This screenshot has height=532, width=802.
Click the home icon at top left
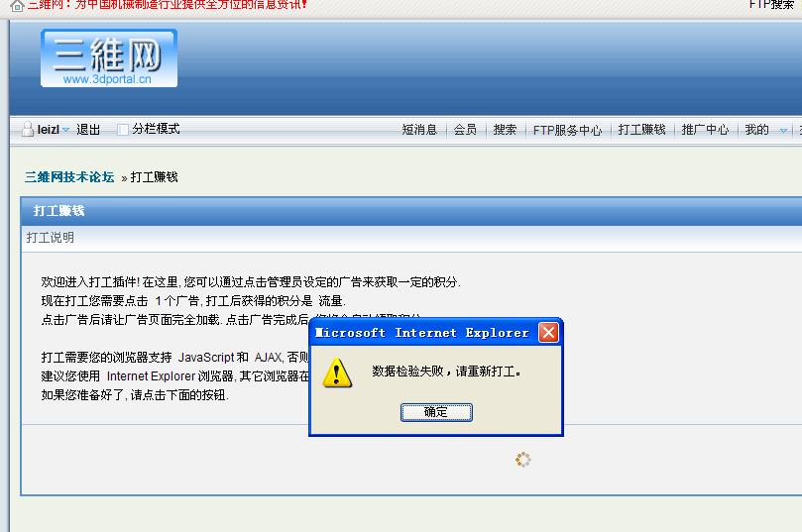tap(17, 6)
